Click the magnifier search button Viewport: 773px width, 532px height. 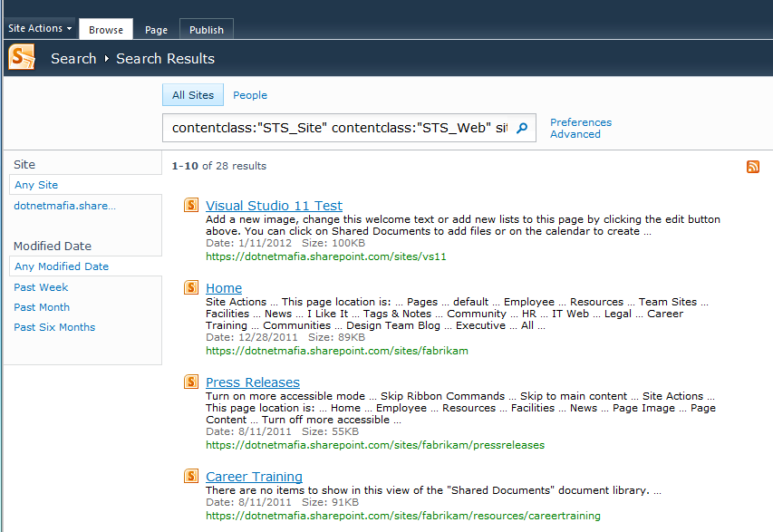click(522, 128)
